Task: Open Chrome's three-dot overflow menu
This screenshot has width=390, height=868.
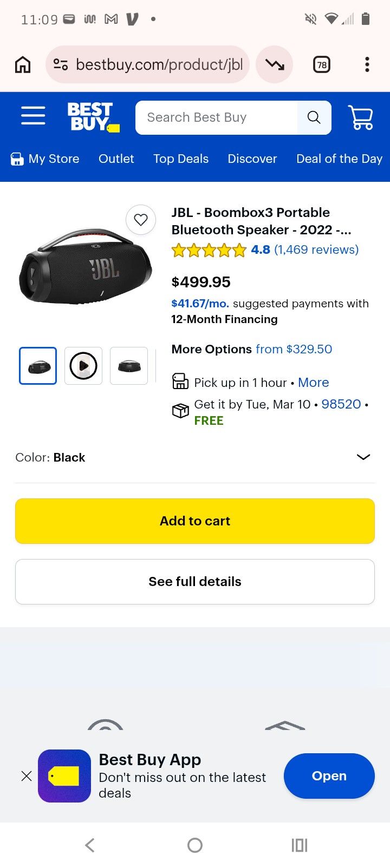Action: click(x=367, y=65)
